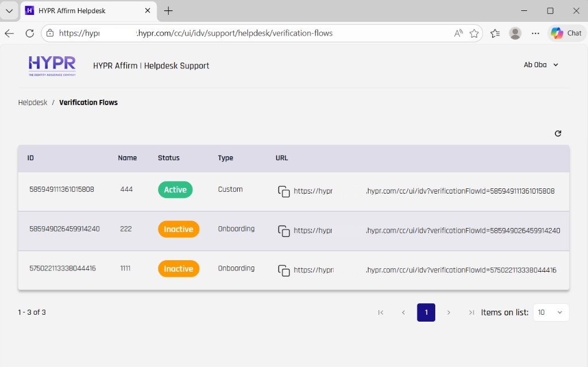Open the Copilot Chat sidebar
Viewport: 588px width, 367px height.
566,33
